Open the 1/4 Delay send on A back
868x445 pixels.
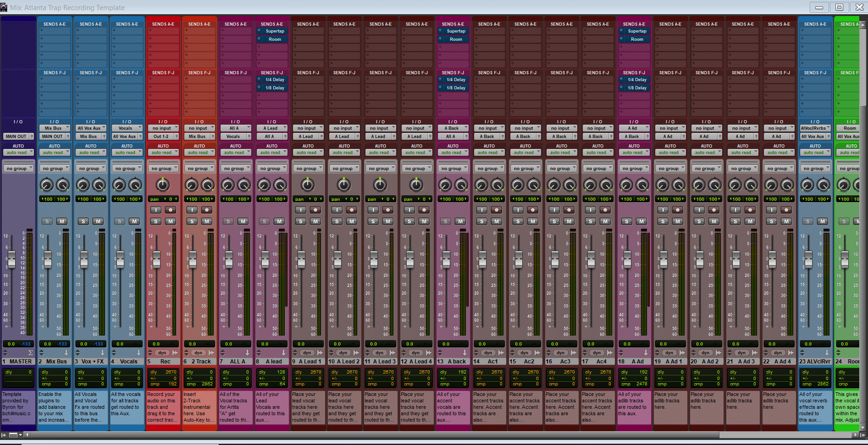pos(456,80)
